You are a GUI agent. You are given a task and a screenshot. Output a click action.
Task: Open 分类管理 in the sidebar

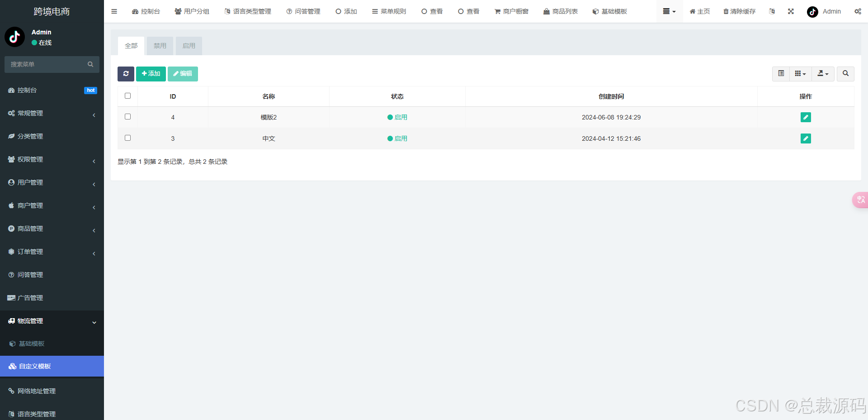click(52, 136)
